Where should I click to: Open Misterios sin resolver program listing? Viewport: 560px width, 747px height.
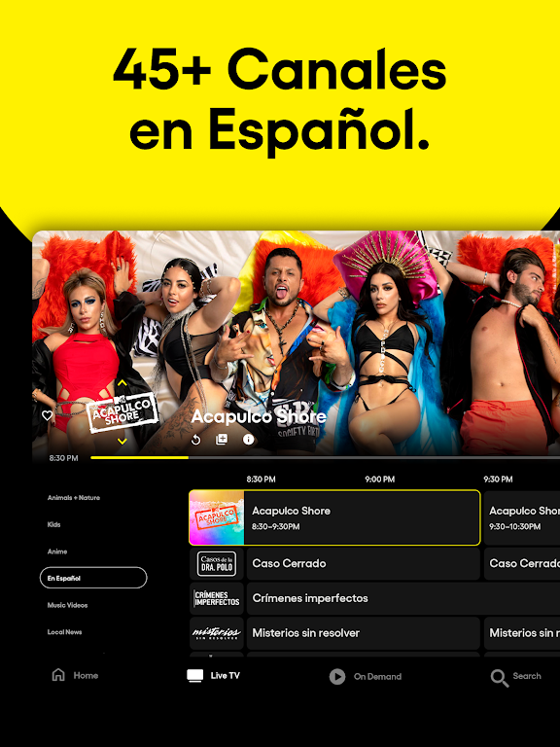(363, 633)
